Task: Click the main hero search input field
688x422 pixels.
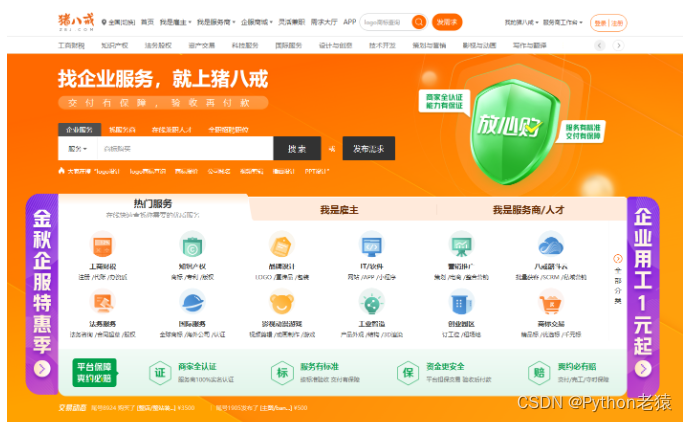Action: point(185,149)
